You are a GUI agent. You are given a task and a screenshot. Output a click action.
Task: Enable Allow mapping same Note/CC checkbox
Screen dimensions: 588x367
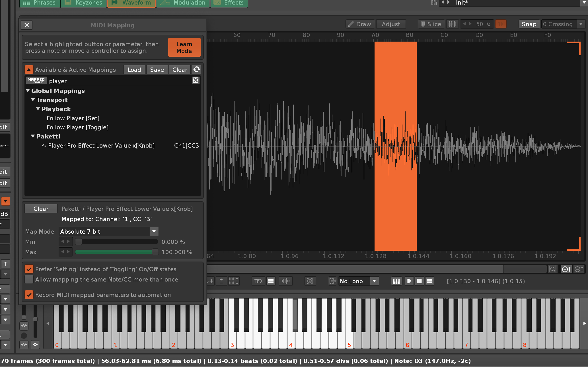coord(29,280)
